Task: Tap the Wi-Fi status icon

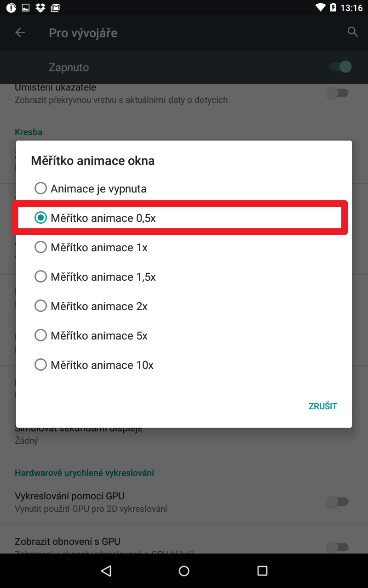Action: 320,8
